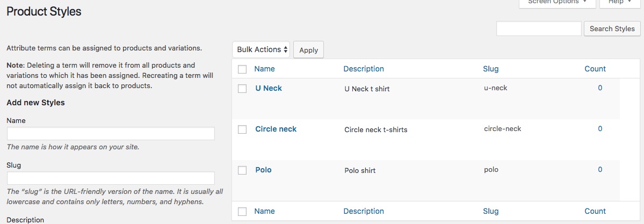Click into the Slug input field
The width and height of the screenshot is (644, 224).
(111, 178)
